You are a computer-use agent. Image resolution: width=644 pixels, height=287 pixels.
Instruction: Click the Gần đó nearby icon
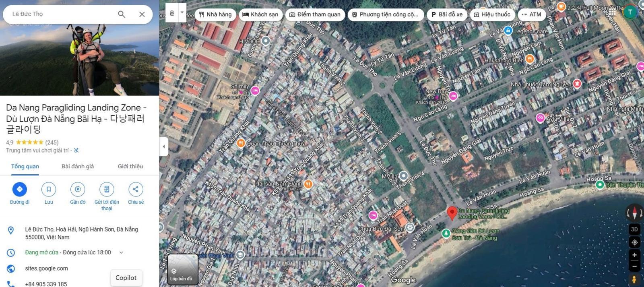click(x=78, y=189)
